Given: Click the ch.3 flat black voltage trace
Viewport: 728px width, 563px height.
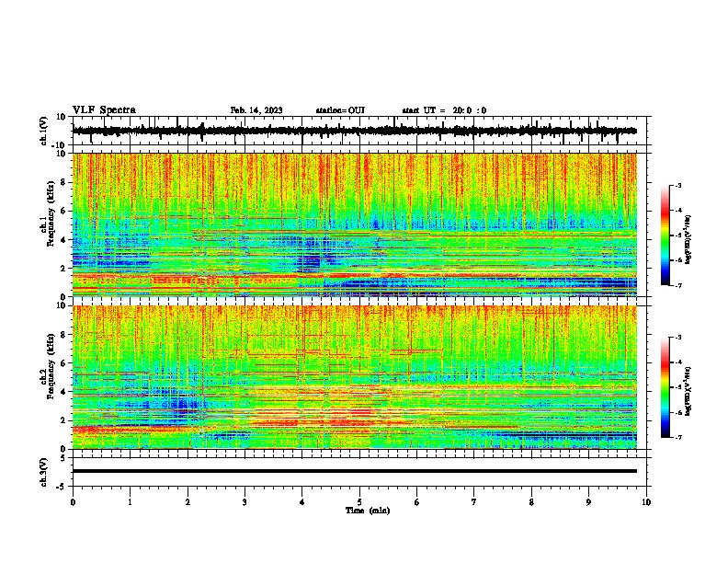Looking at the screenshot, I should click(x=355, y=471).
